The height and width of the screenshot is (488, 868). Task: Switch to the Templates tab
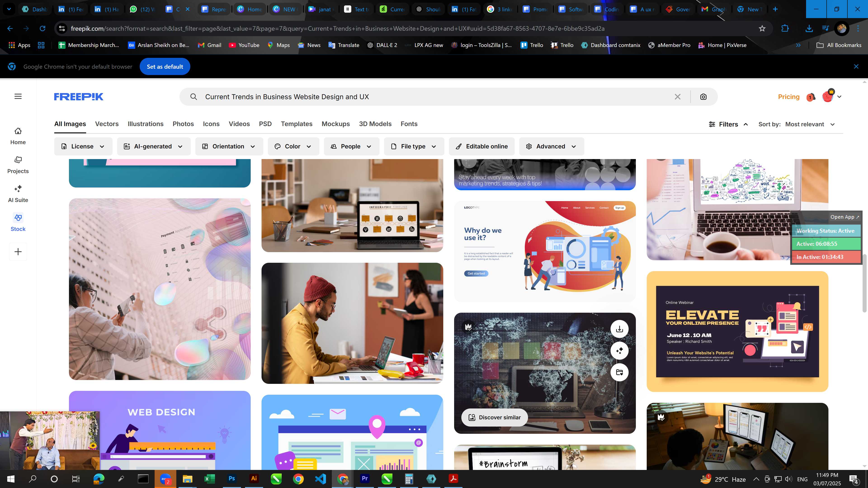(297, 124)
